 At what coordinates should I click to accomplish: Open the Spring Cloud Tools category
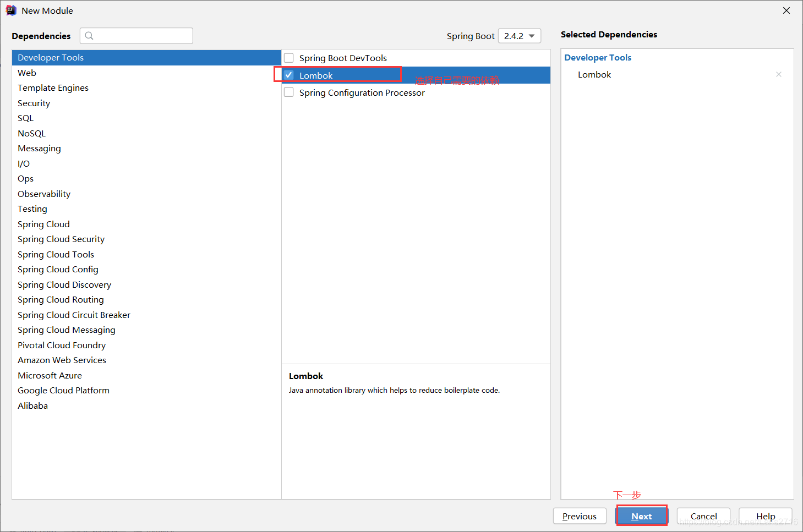[x=146, y=255]
